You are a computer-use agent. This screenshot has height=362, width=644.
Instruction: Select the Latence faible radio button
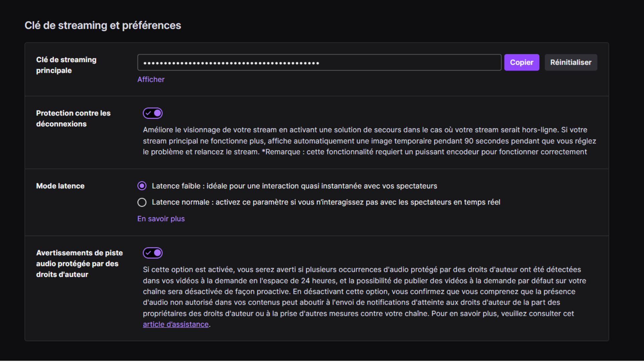(142, 186)
